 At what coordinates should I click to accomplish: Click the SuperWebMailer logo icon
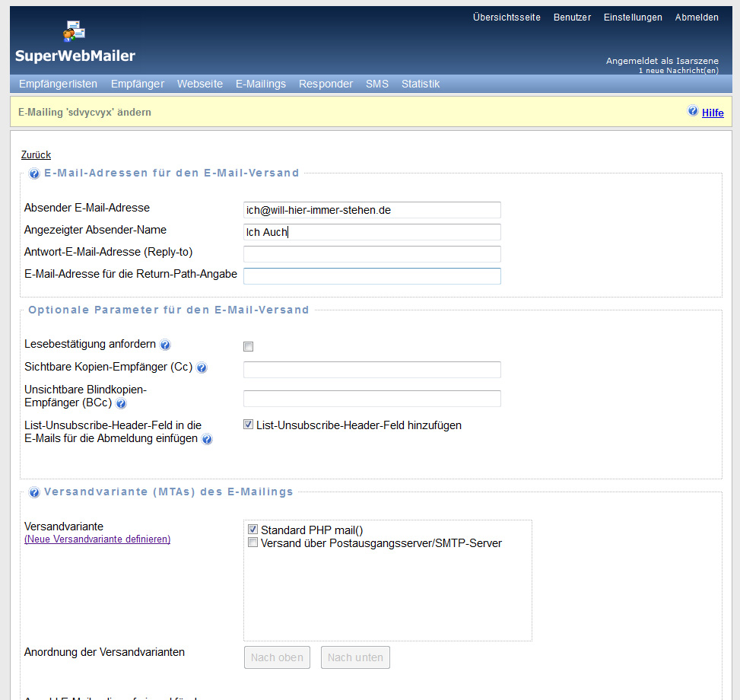coord(74,31)
